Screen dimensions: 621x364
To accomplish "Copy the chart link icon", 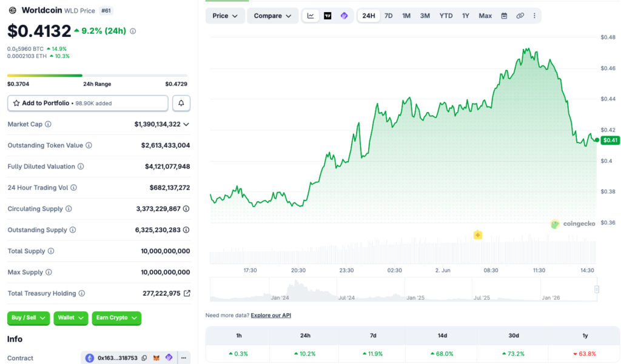I will point(520,16).
